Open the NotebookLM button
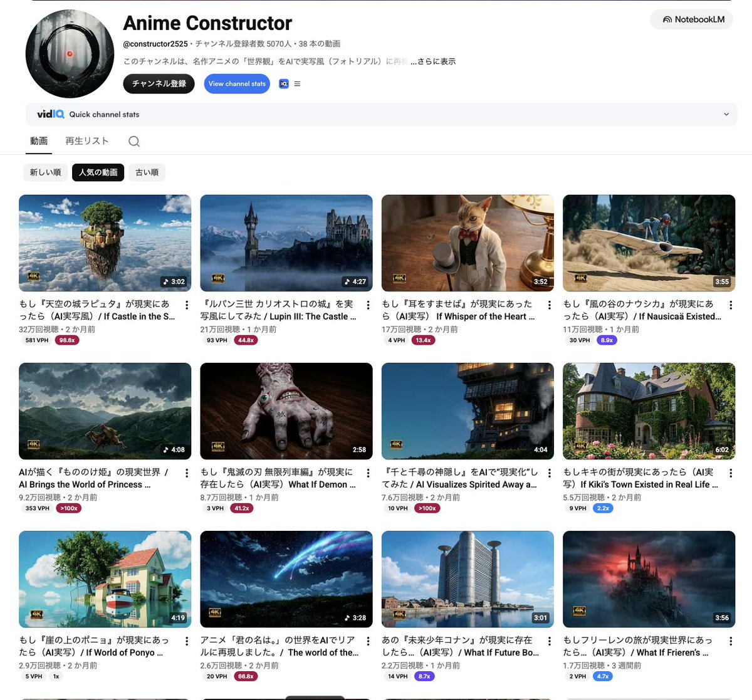The image size is (752, 700). [x=692, y=19]
